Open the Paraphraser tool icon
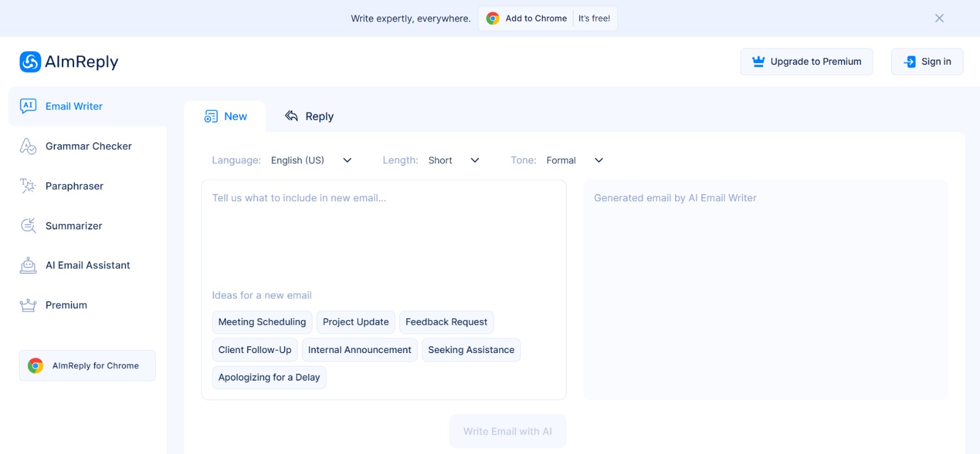980x454 pixels. pyautogui.click(x=28, y=186)
